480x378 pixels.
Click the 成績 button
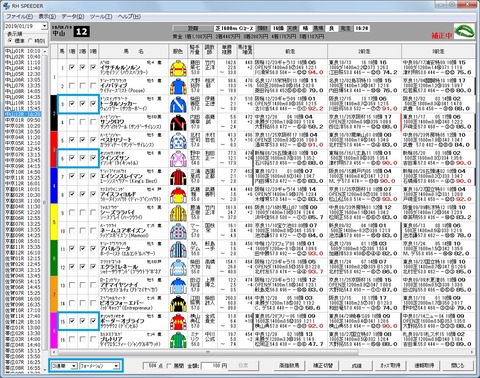pos(357,365)
